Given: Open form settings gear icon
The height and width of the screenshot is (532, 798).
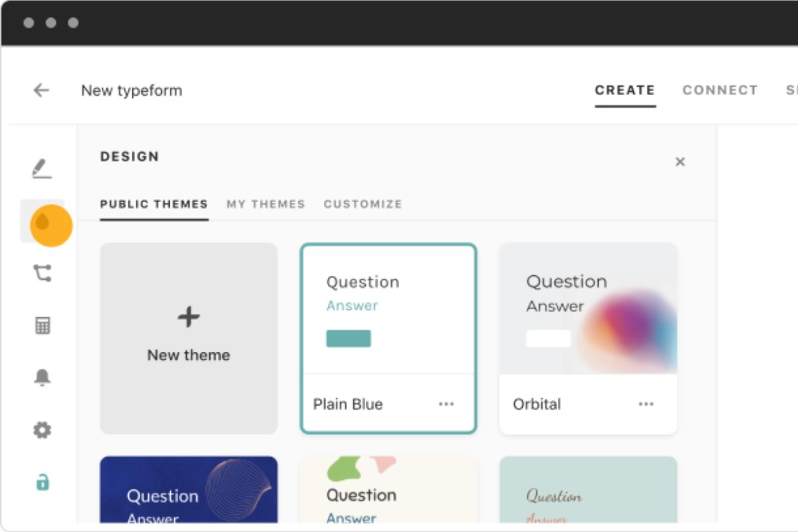Looking at the screenshot, I should click(x=42, y=430).
